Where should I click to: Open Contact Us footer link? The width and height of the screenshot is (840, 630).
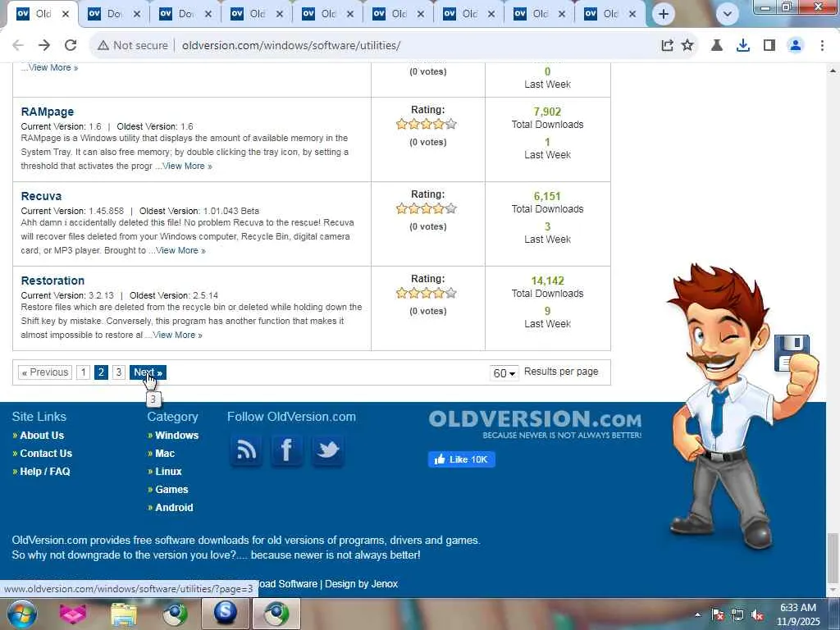click(46, 454)
